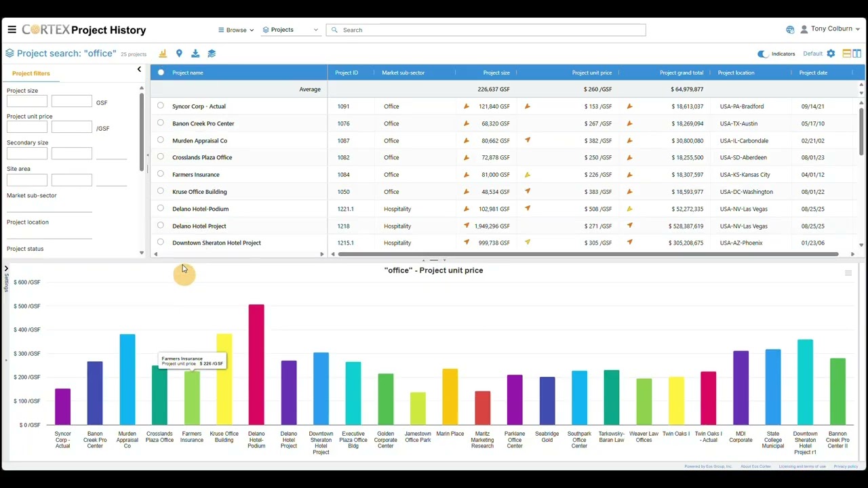The height and width of the screenshot is (488, 868).
Task: Sort by Project unit price column
Action: point(592,73)
